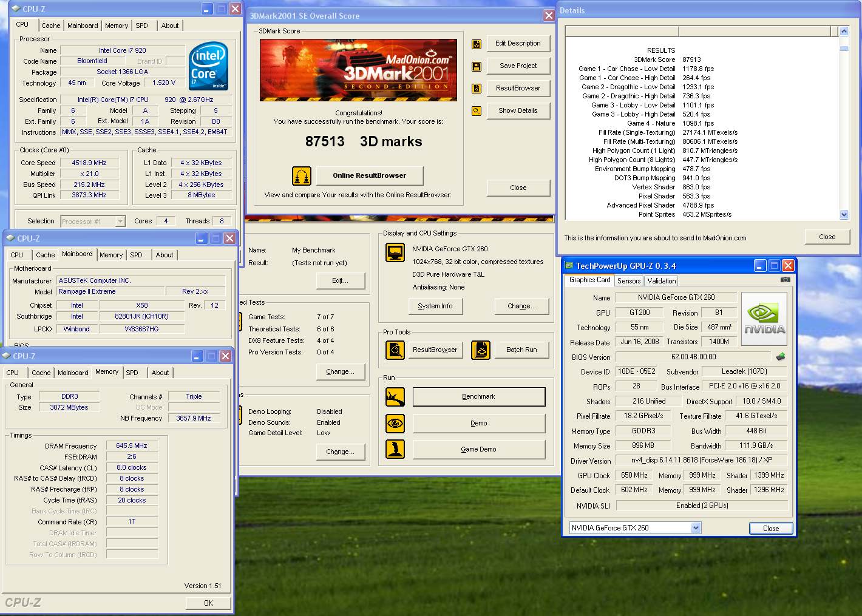
Task: Click the NVIDIA logo in GPU-Z
Action: (764, 319)
